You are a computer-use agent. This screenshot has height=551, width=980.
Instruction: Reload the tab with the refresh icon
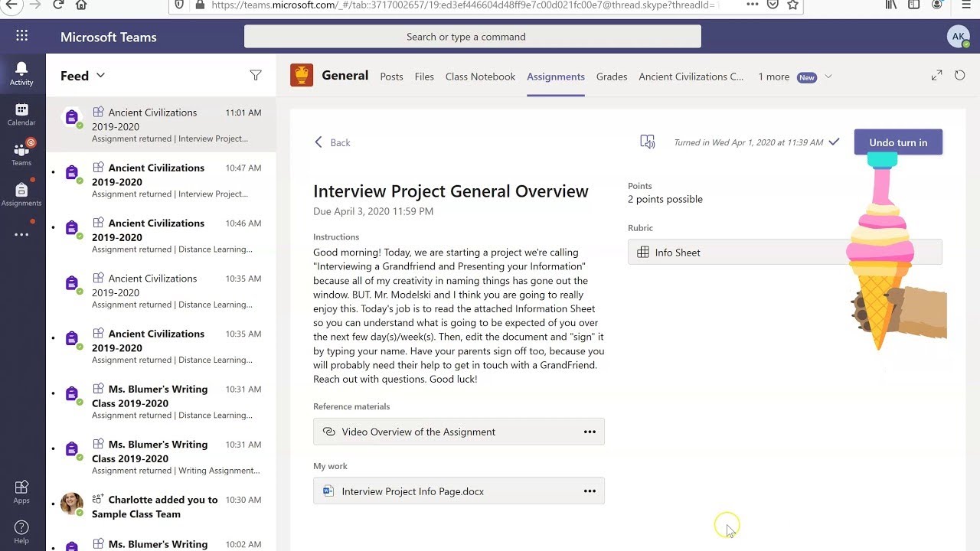click(959, 75)
